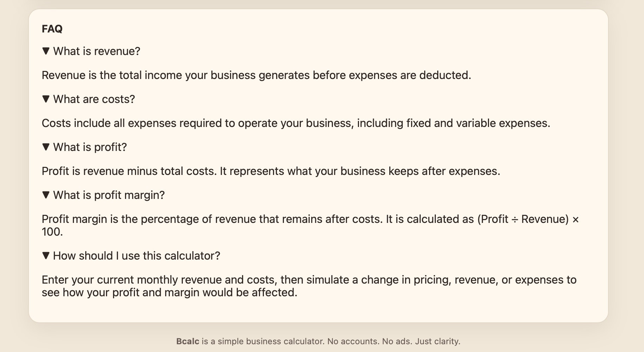Collapse the 'What is profit margin?' question
This screenshot has width=644, height=352.
[104, 195]
